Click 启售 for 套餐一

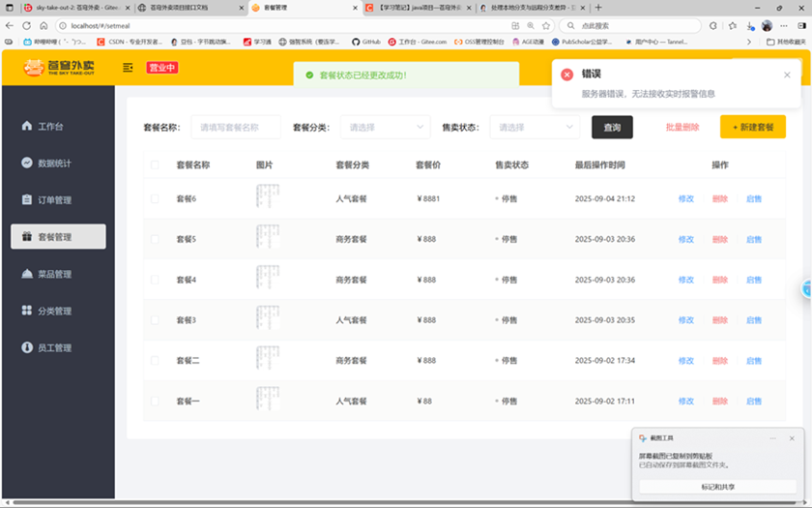[753, 401]
